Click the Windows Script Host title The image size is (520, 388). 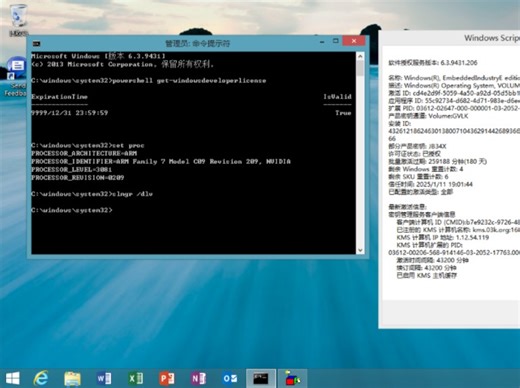click(x=492, y=38)
